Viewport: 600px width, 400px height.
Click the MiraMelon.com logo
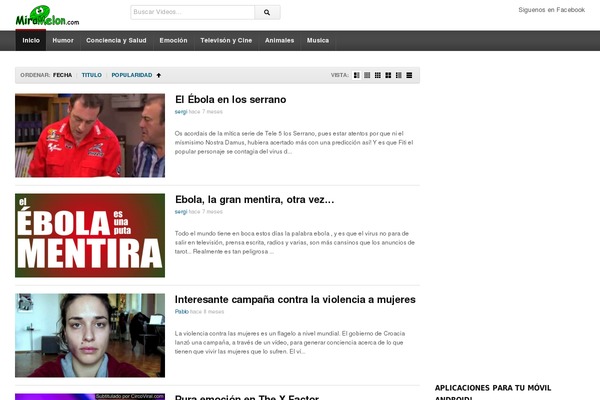pyautogui.click(x=47, y=16)
